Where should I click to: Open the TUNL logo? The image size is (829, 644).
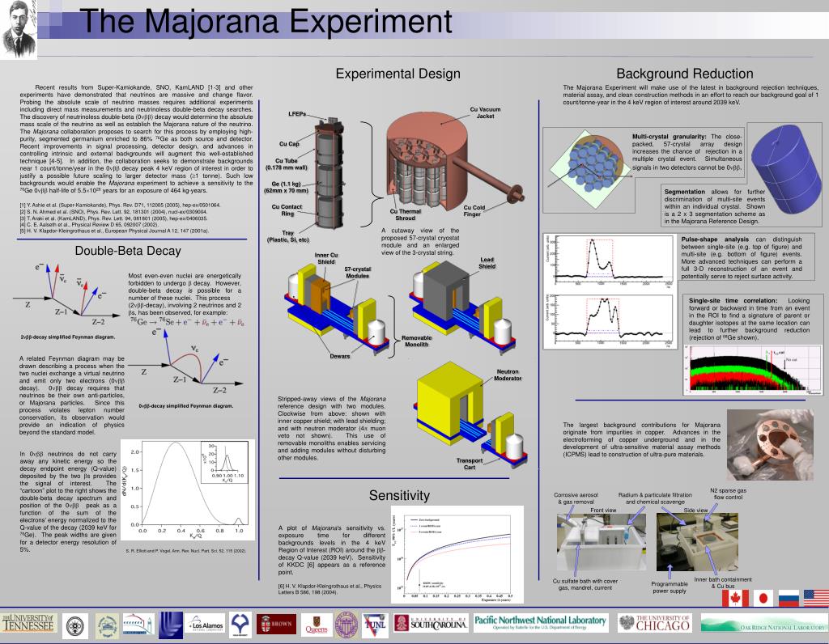pos(375,624)
